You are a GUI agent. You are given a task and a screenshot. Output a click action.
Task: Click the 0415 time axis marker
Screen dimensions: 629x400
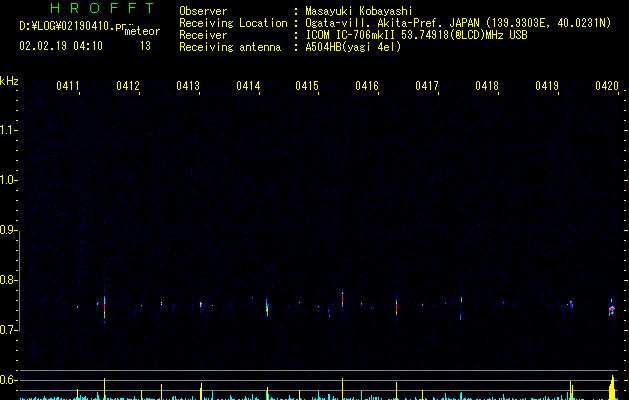(x=307, y=86)
